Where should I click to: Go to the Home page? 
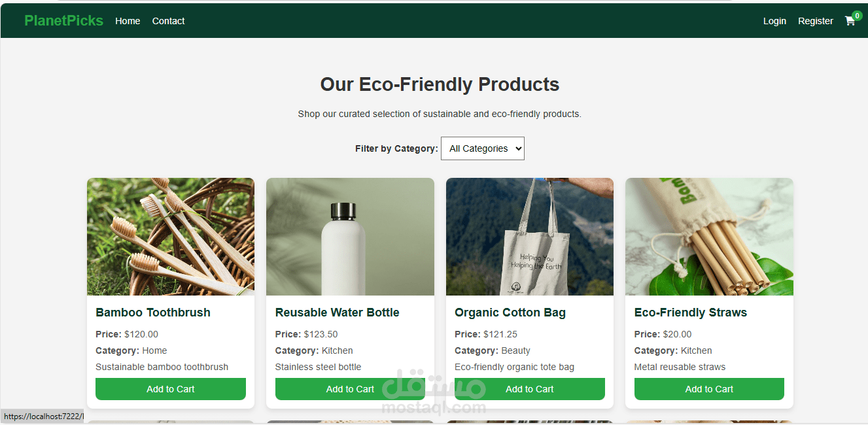tap(128, 21)
